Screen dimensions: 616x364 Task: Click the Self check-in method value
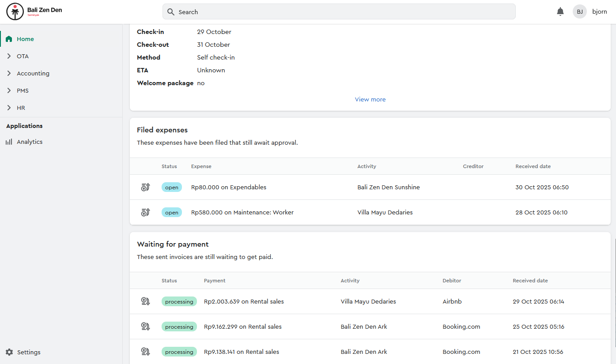pos(216,57)
